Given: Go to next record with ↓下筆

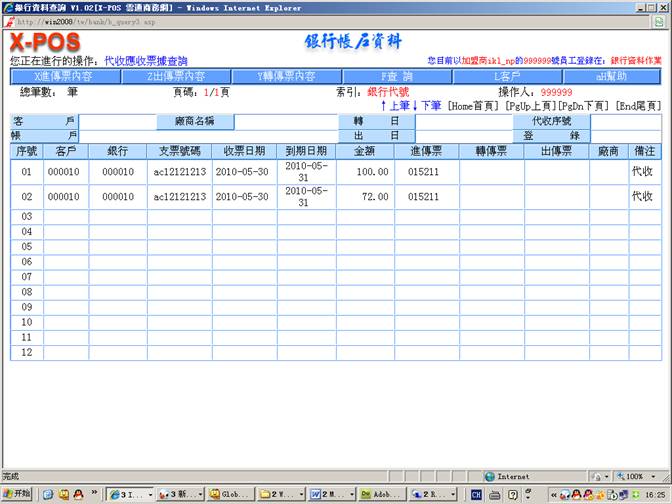Looking at the screenshot, I should pyautogui.click(x=427, y=105).
